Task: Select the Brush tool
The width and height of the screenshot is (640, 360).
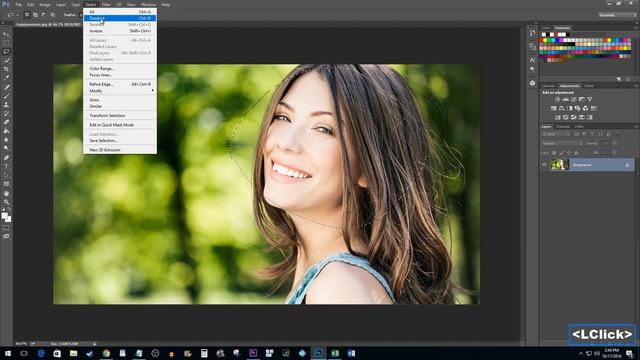Action: click(x=6, y=96)
